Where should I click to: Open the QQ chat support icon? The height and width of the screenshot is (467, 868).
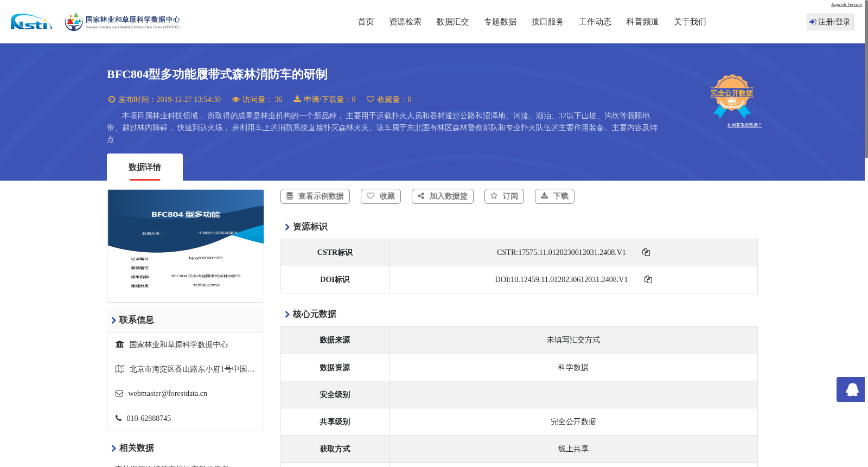point(852,389)
